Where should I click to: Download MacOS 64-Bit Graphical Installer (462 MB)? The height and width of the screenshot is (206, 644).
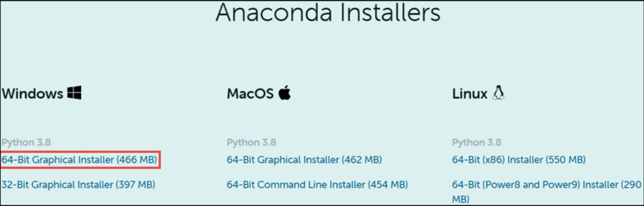pos(304,160)
